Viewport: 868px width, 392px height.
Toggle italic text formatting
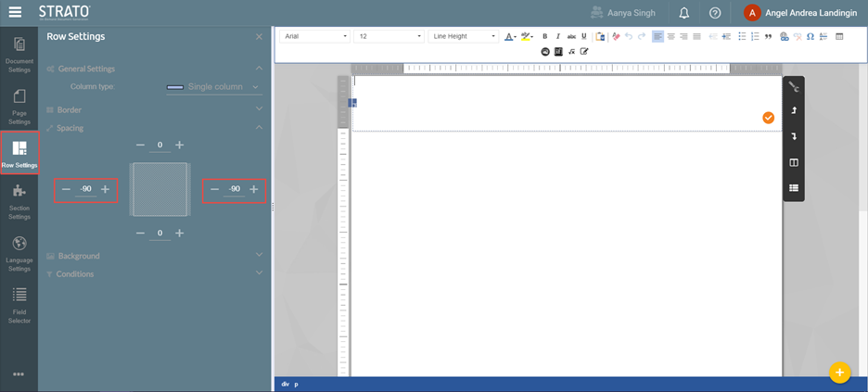[x=557, y=37]
